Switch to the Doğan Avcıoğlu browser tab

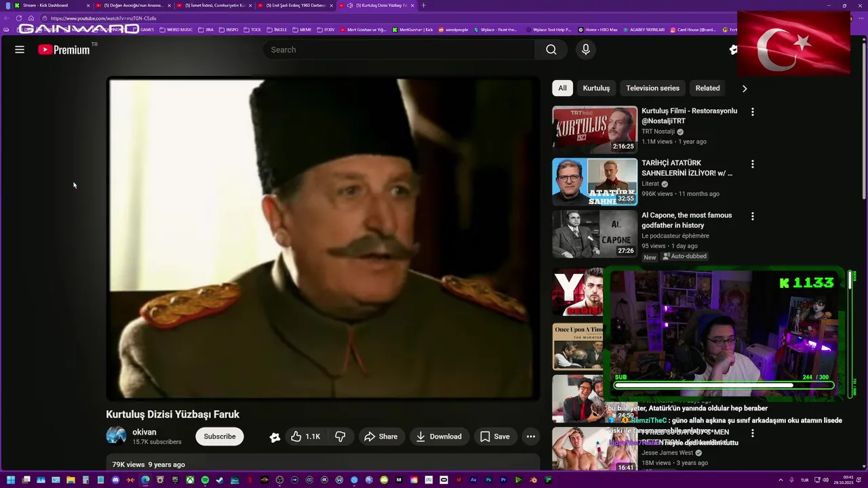133,5
